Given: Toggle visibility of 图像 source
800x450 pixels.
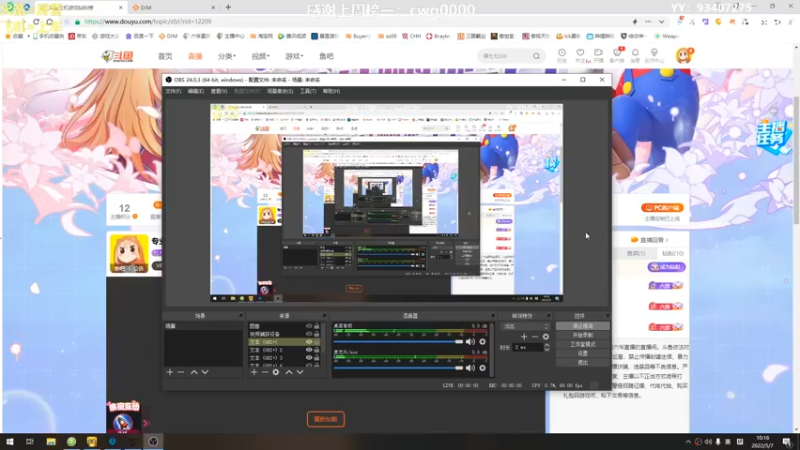Looking at the screenshot, I should click(309, 326).
